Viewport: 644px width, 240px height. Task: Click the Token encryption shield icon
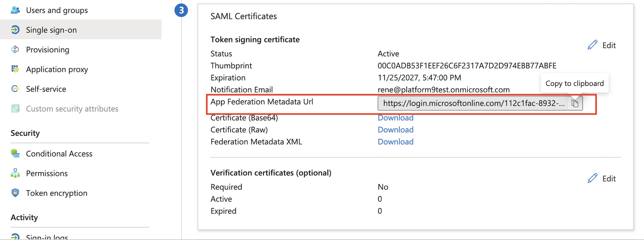pyautogui.click(x=15, y=193)
